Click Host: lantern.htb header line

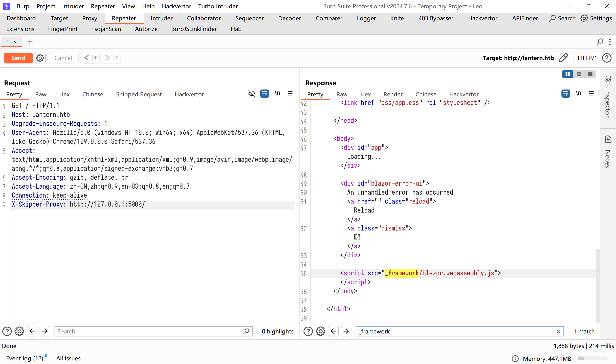41,115
